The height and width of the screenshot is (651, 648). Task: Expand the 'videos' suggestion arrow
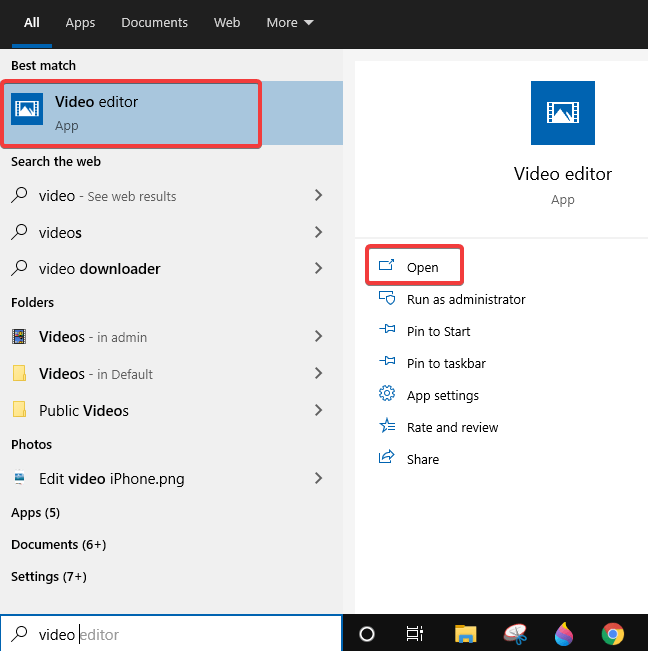(x=318, y=232)
